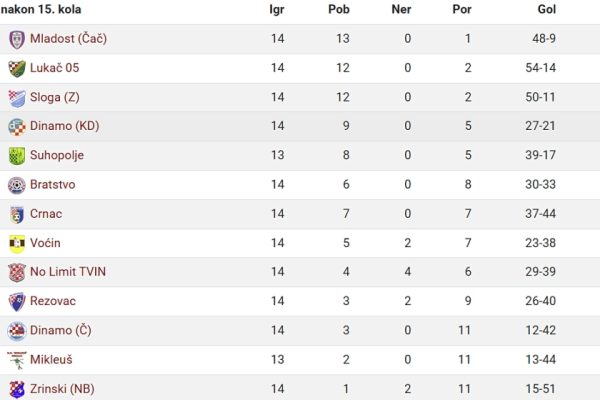Click the Sloga (Z) club crest
600x400 pixels.
click(x=17, y=98)
